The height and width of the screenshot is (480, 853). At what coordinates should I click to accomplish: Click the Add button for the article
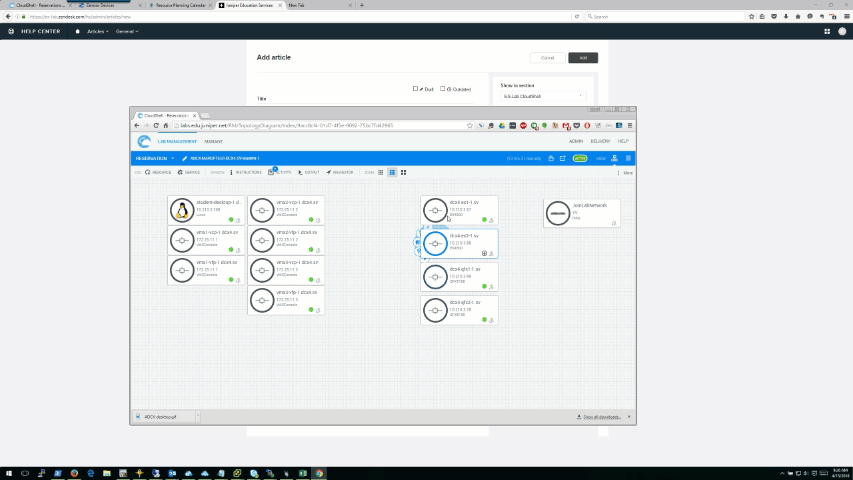tap(583, 57)
